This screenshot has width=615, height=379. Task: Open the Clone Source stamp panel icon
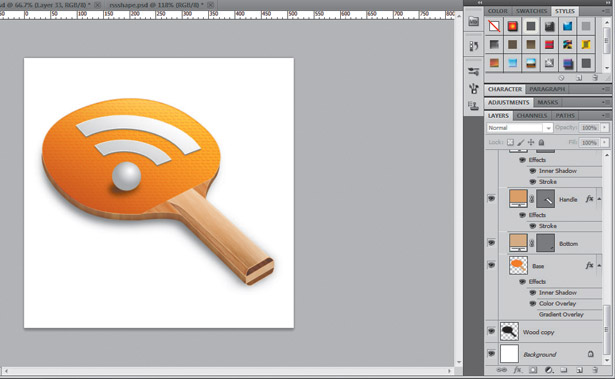[x=473, y=106]
